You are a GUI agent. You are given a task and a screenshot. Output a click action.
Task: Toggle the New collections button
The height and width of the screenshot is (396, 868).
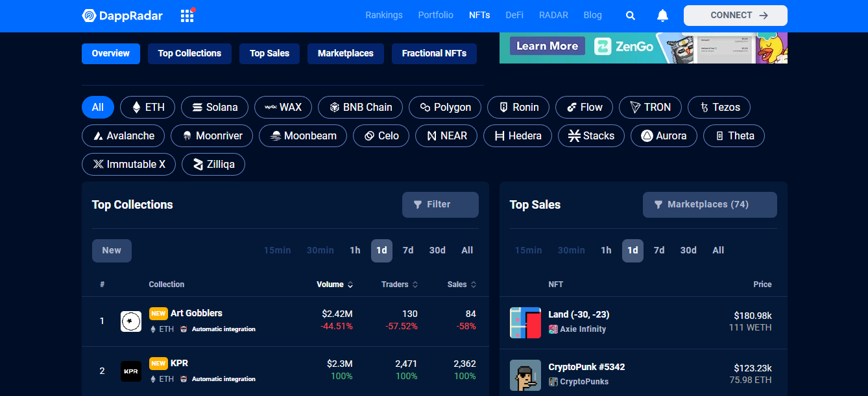[x=112, y=250]
